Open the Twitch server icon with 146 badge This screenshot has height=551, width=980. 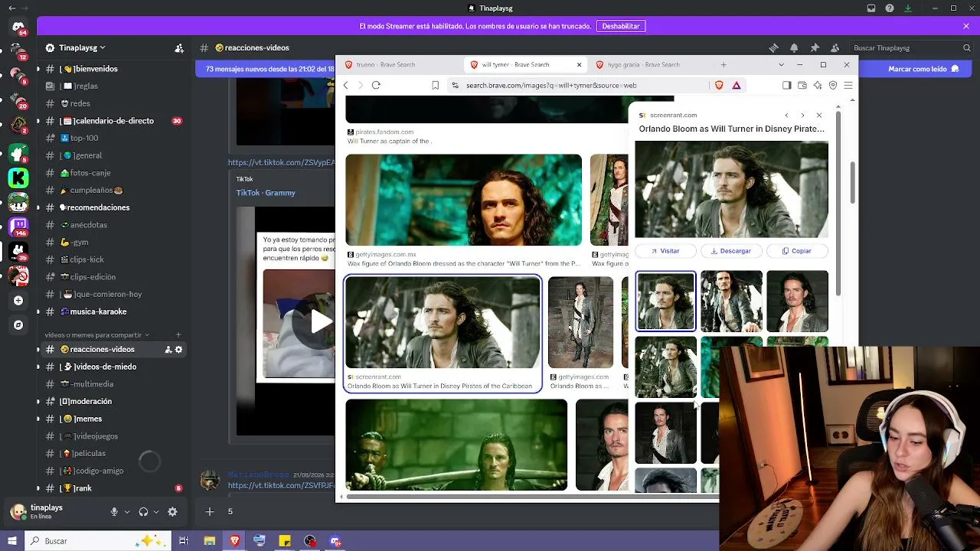(18, 227)
